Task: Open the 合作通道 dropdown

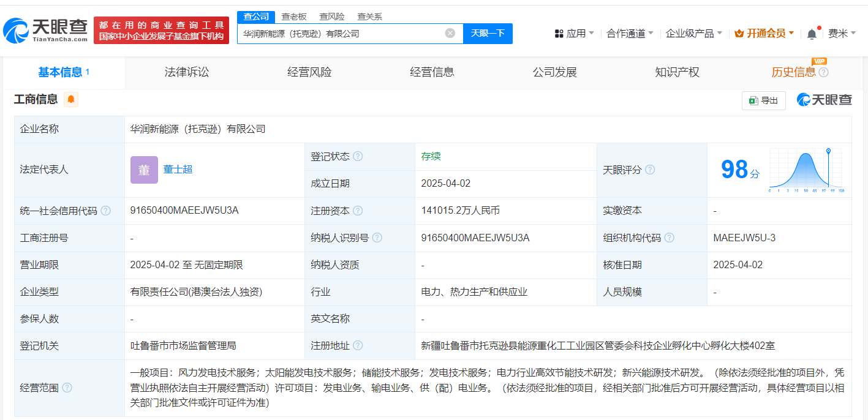Action: click(x=630, y=33)
